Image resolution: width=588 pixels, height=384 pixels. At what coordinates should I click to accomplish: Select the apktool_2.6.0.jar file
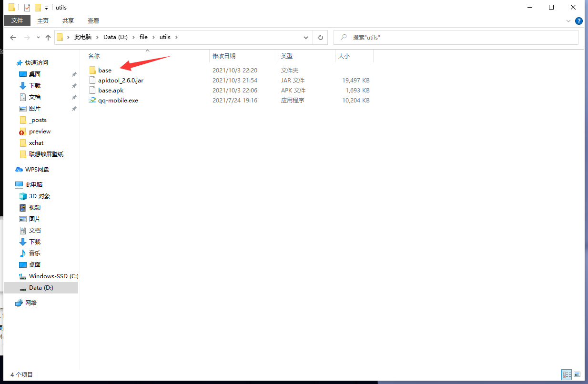click(x=121, y=81)
